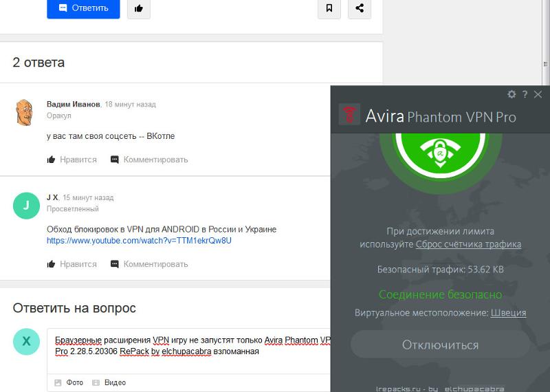The image size is (550, 392).
Task: Click the comment icon under Вадим Иванов's answer
Action: click(115, 160)
